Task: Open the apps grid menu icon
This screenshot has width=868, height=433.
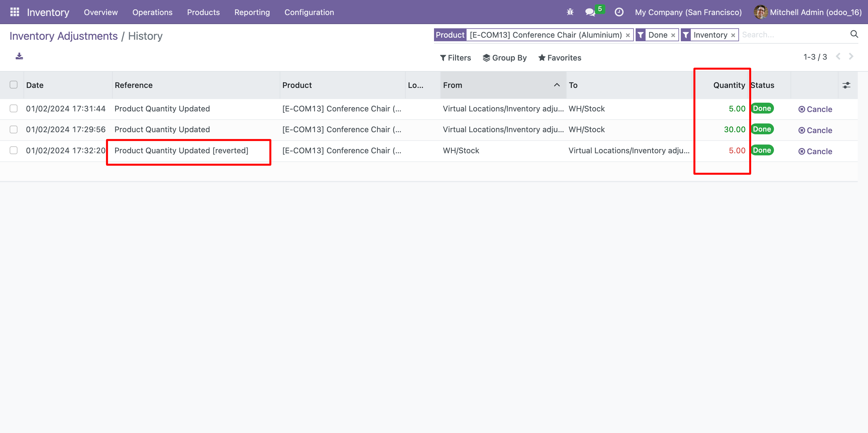Action: click(x=14, y=12)
